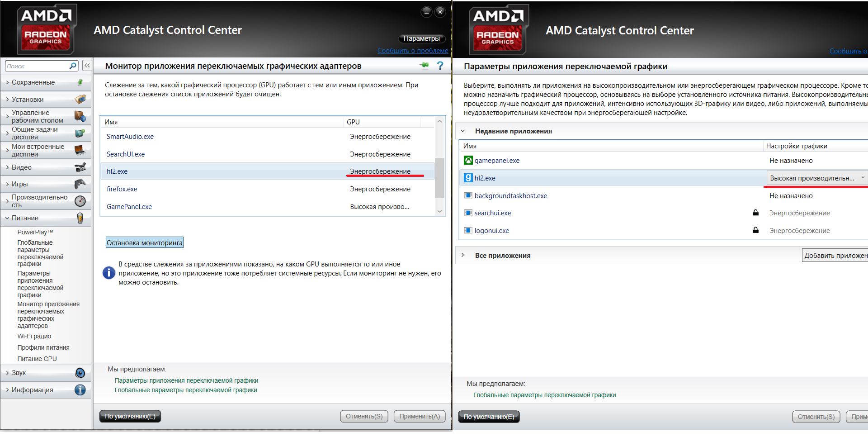Click the GPU column header
This screenshot has height=437, width=868.
[x=382, y=122]
